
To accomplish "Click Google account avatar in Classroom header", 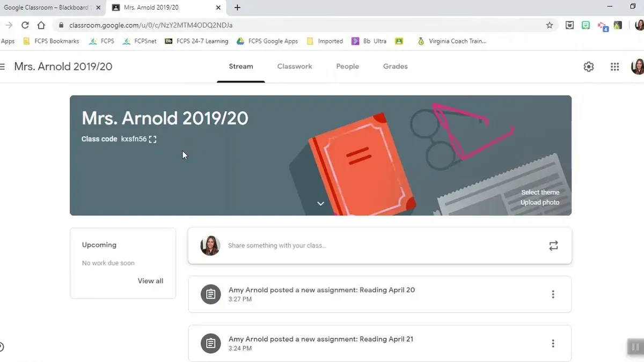I will tap(638, 67).
